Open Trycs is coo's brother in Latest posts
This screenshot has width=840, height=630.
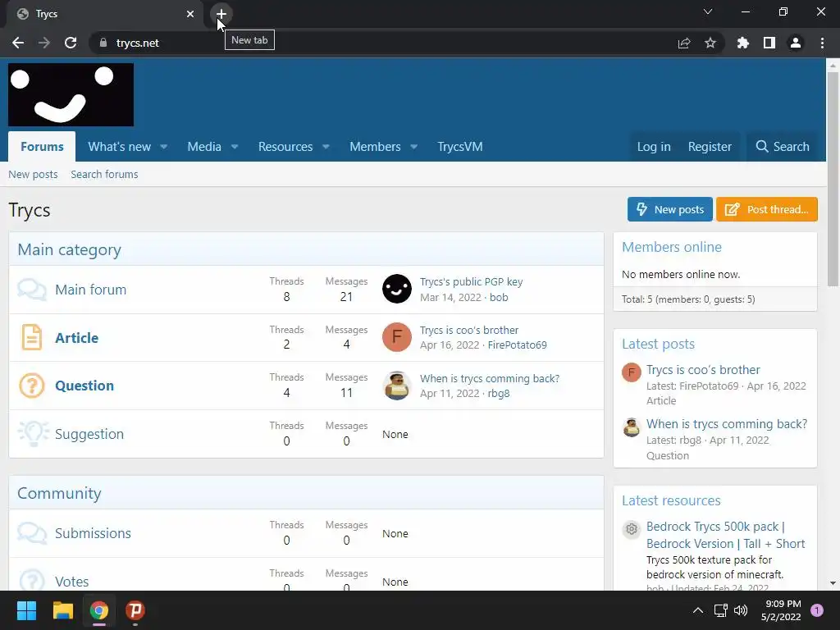[703, 370]
